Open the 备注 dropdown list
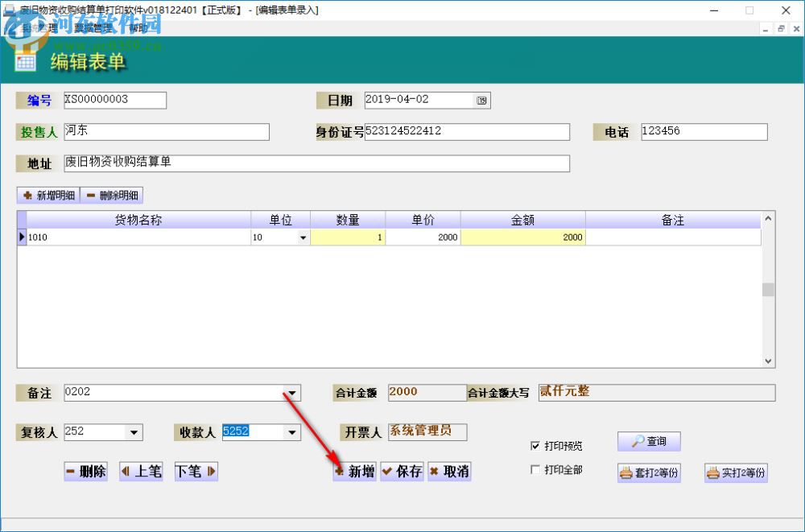 [293, 393]
